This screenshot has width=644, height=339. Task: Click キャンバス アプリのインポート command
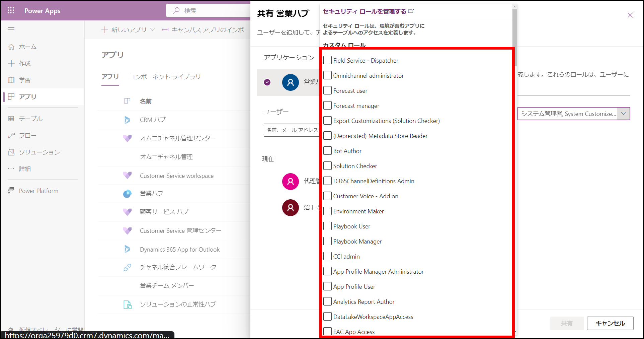tap(206, 30)
